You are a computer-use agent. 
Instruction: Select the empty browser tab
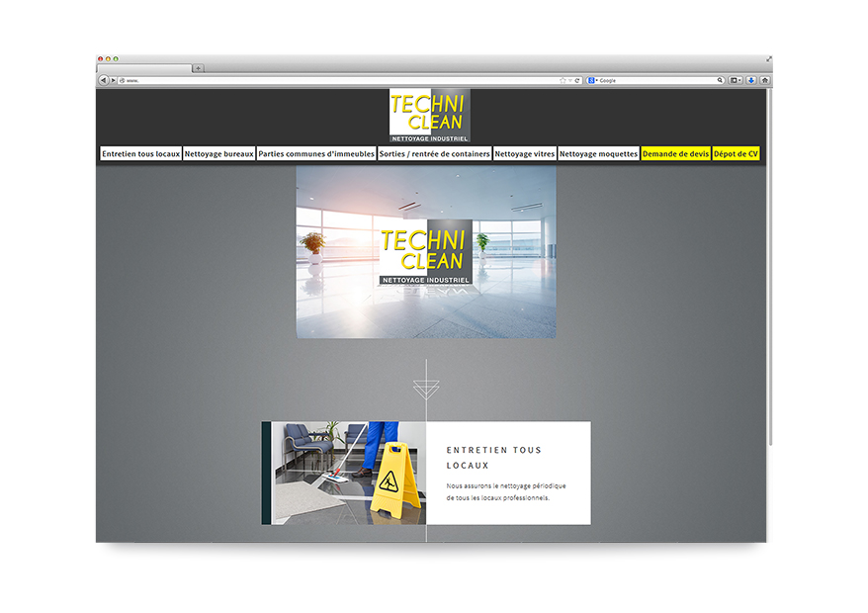[144, 68]
